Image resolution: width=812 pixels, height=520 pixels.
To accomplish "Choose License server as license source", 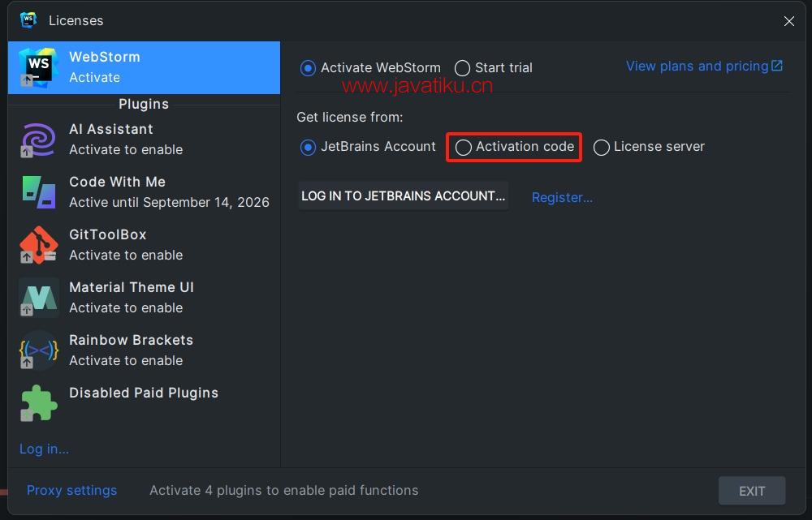I will pos(602,148).
